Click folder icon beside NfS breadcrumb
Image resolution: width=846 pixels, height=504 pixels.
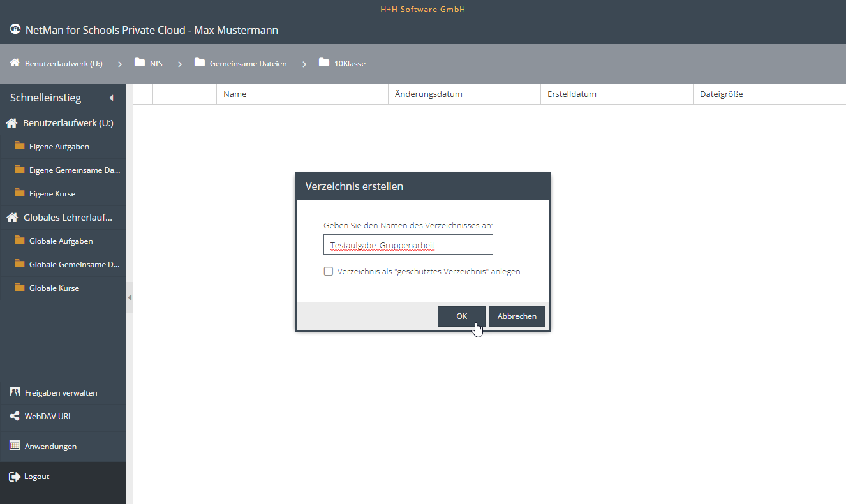pos(140,63)
